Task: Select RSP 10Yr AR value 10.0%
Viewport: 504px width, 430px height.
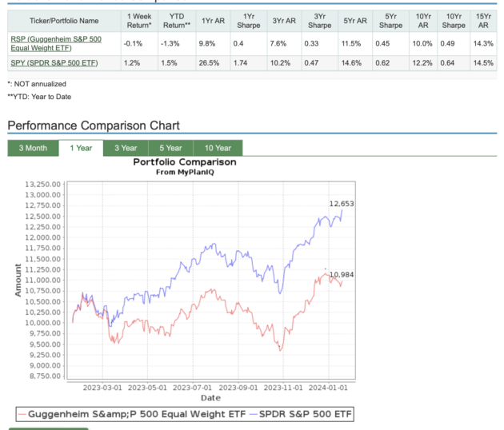Action: tap(422, 44)
